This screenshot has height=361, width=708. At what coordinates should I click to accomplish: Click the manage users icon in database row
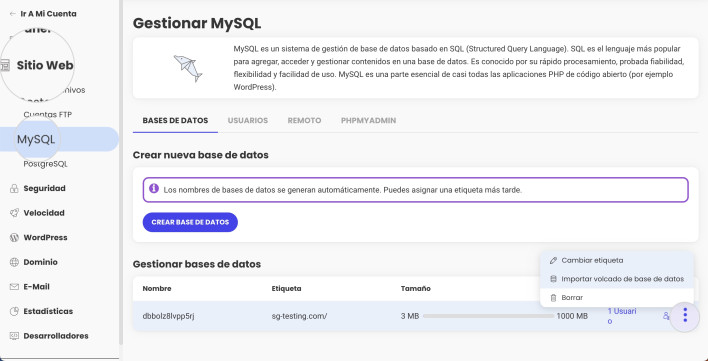pyautogui.click(x=666, y=316)
